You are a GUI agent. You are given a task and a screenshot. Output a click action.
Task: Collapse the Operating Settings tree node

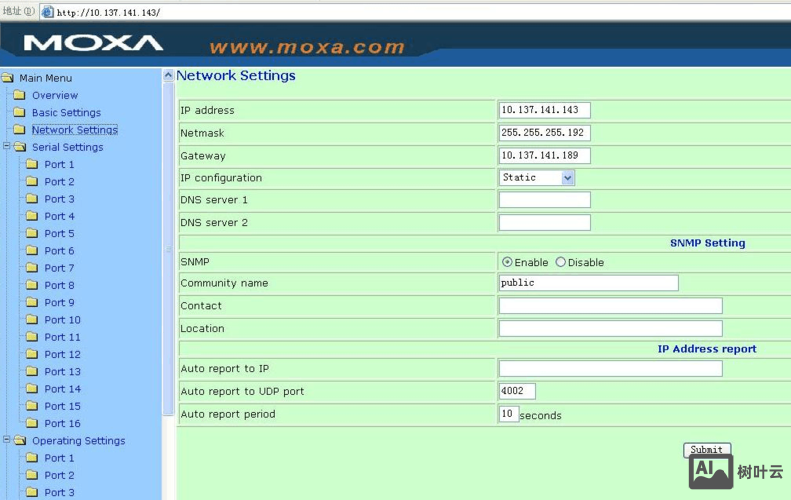(7, 439)
